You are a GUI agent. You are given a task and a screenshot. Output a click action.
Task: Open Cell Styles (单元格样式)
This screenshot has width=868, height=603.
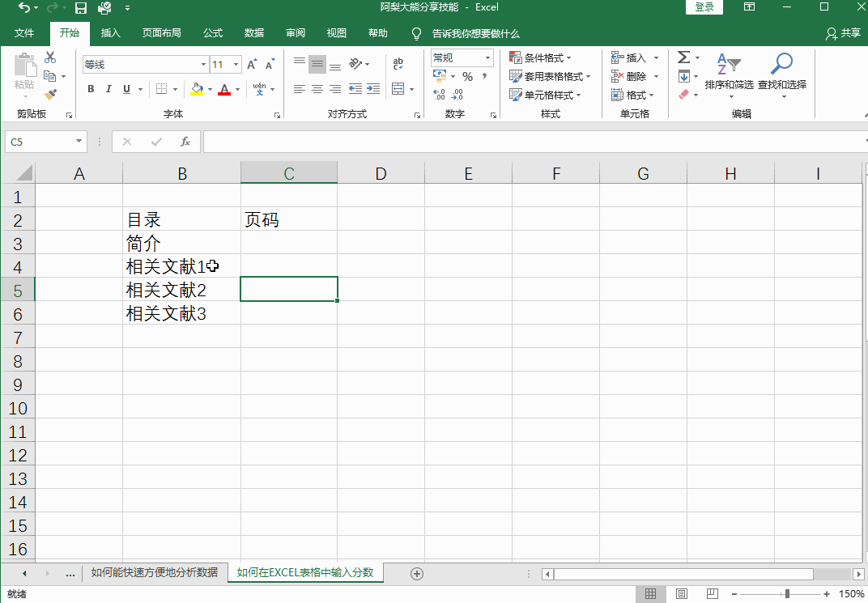[545, 96]
